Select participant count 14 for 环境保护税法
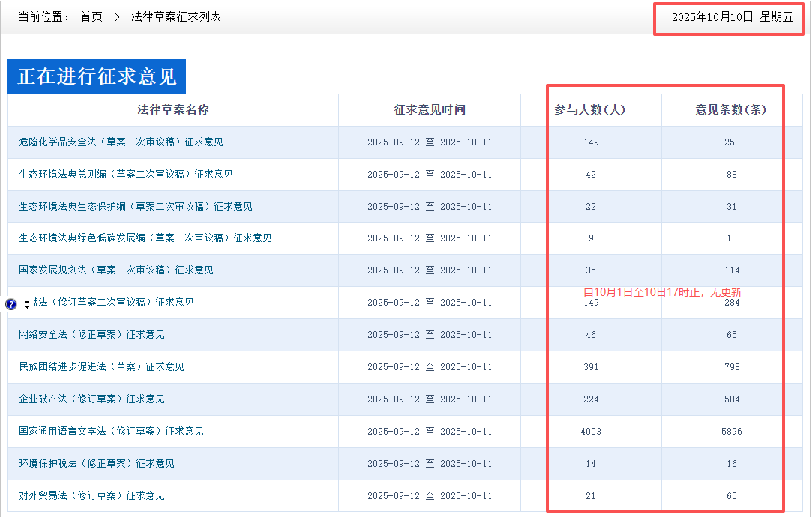The width and height of the screenshot is (812, 517). click(x=591, y=464)
